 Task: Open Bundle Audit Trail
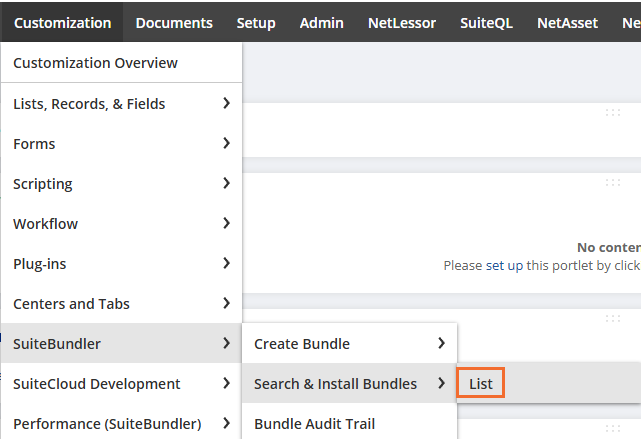tap(314, 424)
